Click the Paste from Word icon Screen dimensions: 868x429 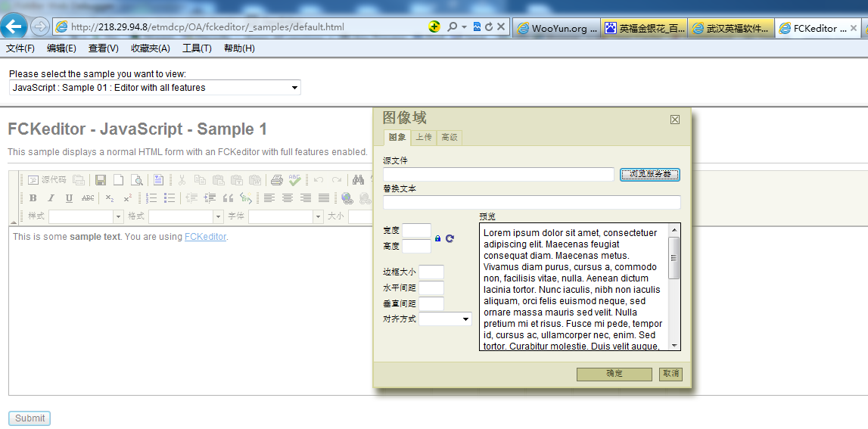tap(255, 180)
